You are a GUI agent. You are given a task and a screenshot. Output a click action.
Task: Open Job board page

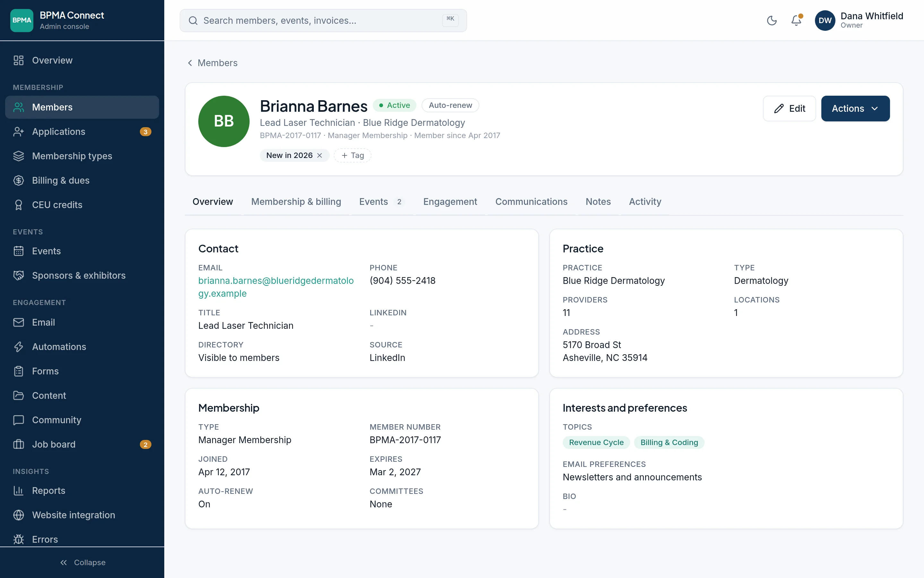click(x=82, y=445)
